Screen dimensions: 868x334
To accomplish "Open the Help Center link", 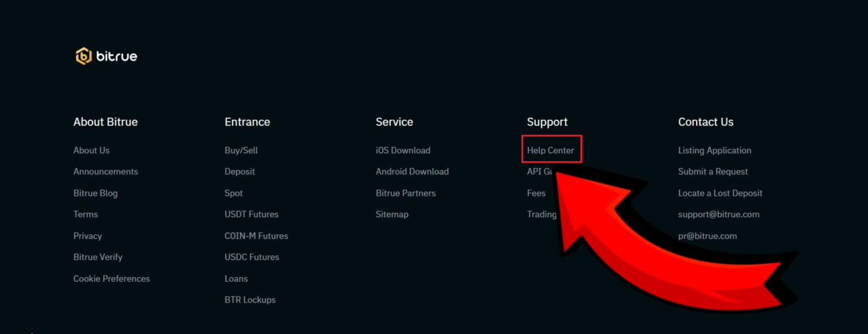I will point(550,150).
